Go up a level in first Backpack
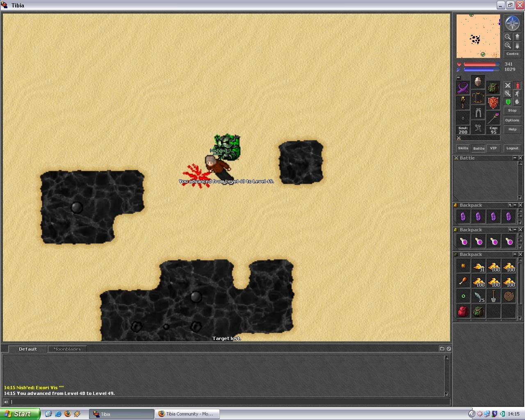The width and height of the screenshot is (525, 420). pos(510,205)
